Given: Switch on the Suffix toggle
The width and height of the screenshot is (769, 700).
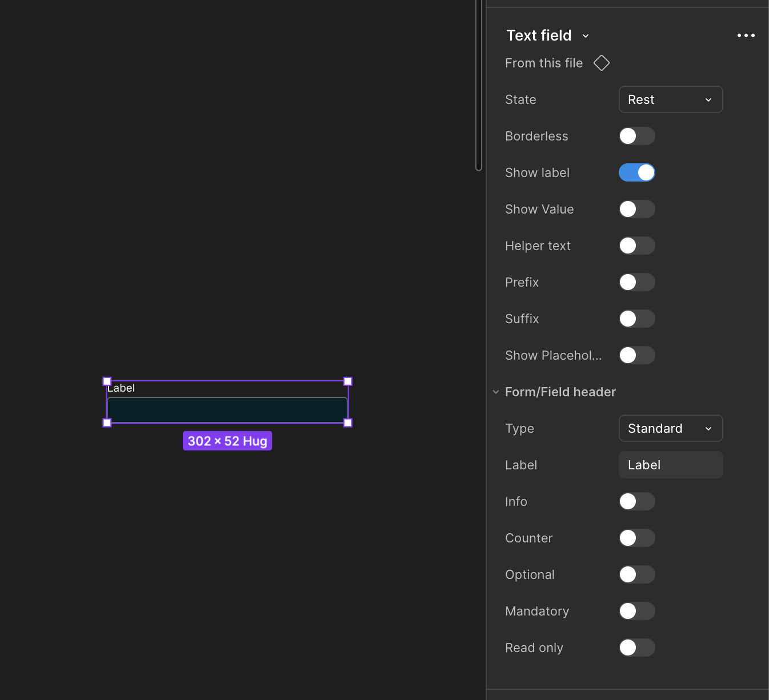Looking at the screenshot, I should click(x=636, y=319).
